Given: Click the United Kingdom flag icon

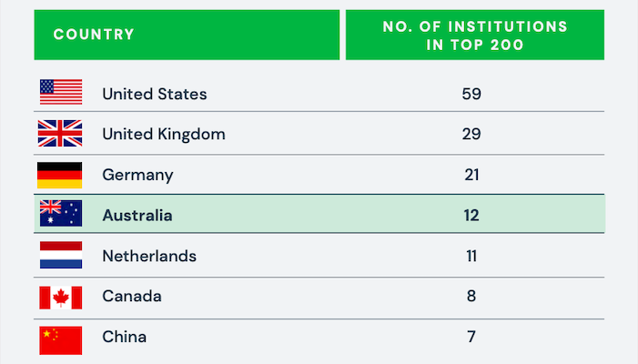Looking at the screenshot, I should coord(60,134).
